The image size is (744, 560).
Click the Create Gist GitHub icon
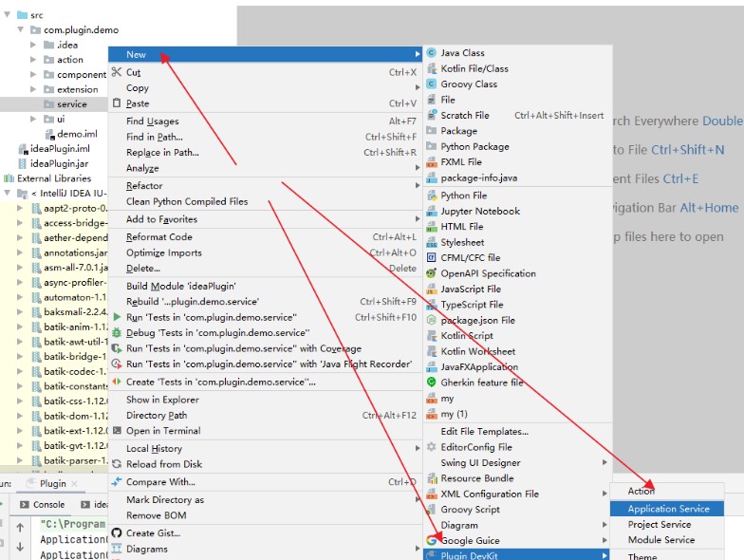tap(116, 533)
